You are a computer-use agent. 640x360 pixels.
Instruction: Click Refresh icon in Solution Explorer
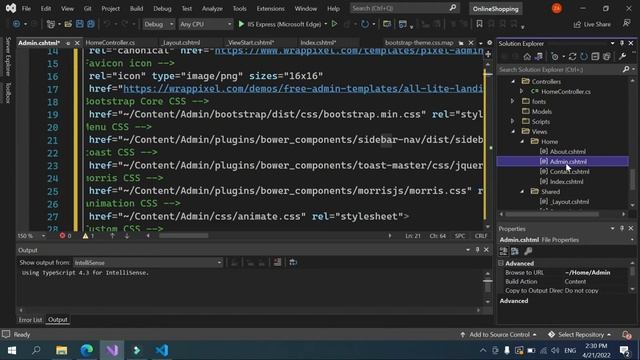coord(584,56)
